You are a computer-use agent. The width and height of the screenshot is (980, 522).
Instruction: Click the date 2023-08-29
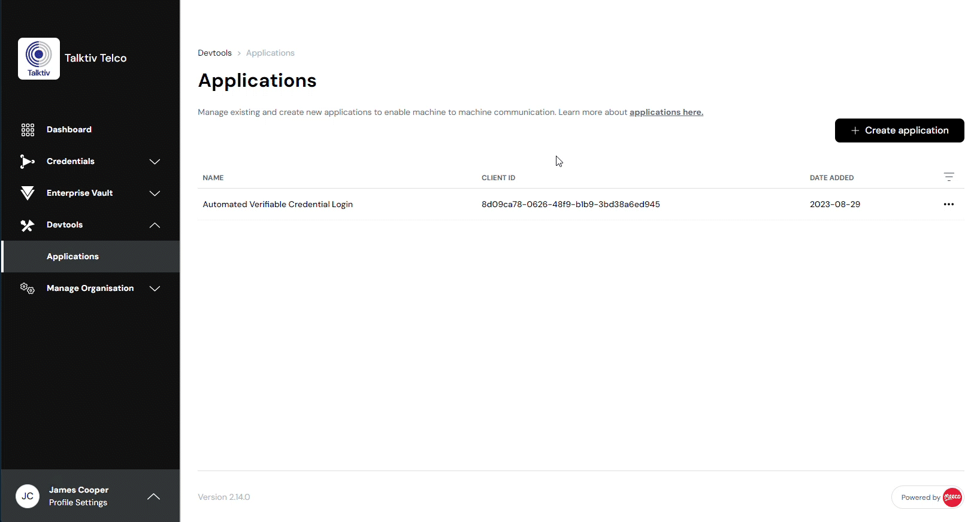pos(834,204)
